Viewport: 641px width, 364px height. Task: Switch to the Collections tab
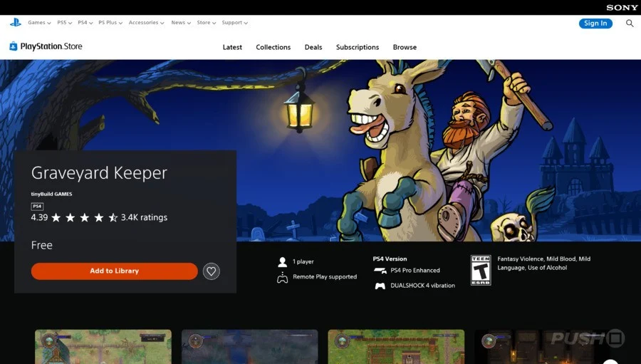tap(273, 47)
